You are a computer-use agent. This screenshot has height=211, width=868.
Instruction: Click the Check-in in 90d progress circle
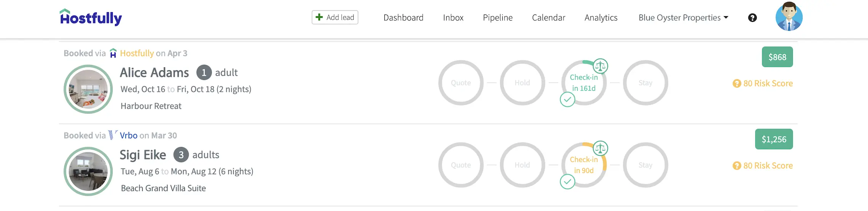[x=584, y=165]
